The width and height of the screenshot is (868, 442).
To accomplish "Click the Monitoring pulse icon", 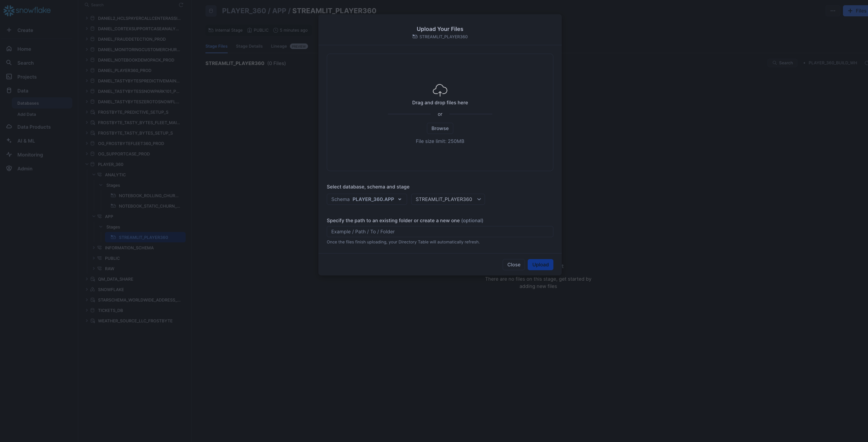I will (x=9, y=155).
